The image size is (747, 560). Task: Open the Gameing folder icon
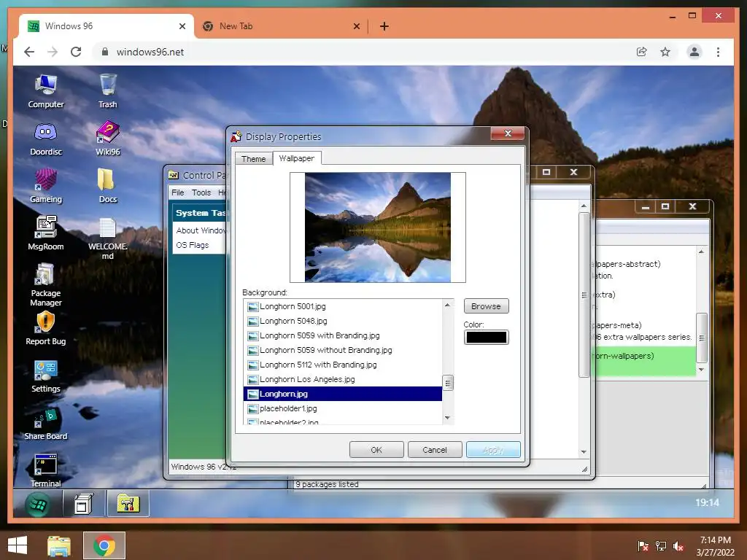tap(46, 186)
